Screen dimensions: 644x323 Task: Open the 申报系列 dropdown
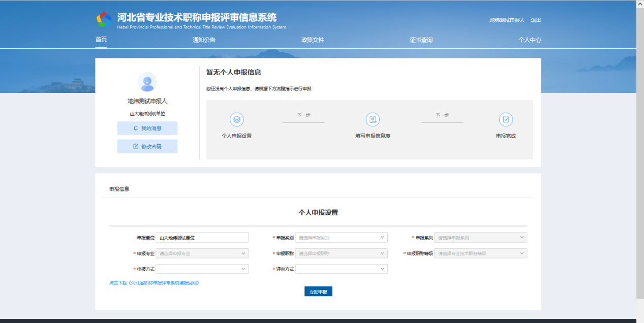click(480, 238)
